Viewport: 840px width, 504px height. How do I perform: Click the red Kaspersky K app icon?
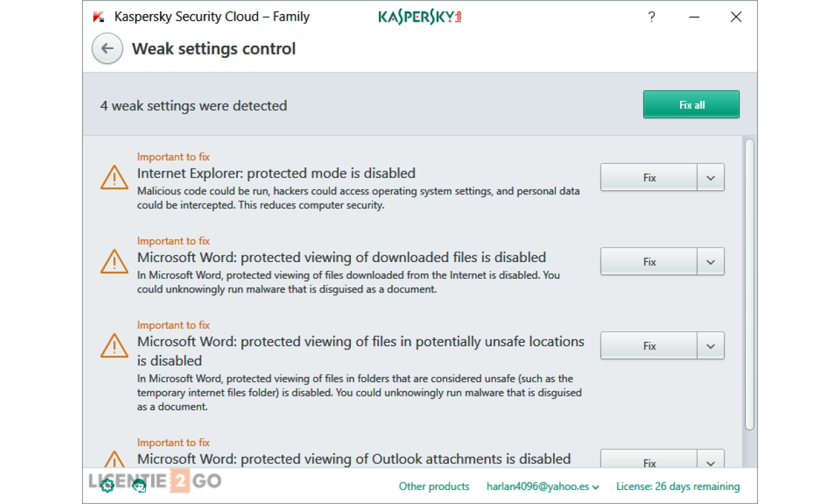point(99,17)
